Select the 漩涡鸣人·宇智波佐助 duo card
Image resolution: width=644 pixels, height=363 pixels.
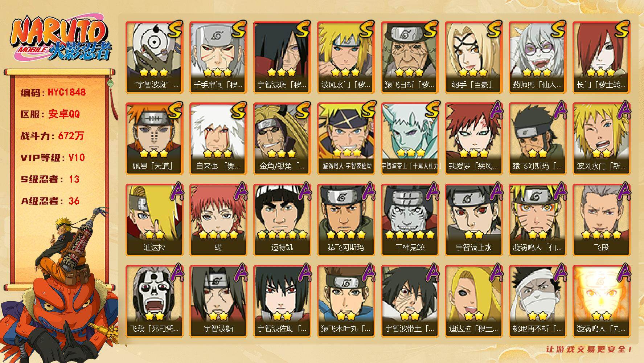[346, 139]
